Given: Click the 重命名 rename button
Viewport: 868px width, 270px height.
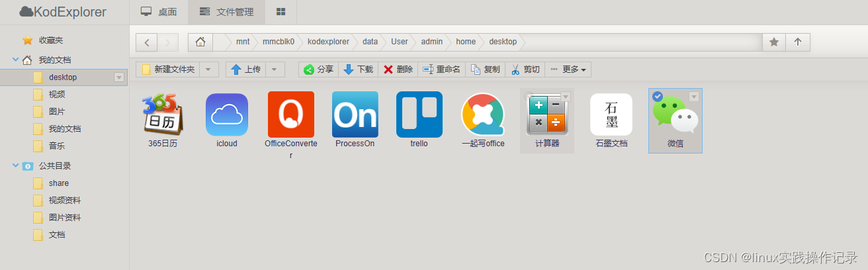Looking at the screenshot, I should tap(441, 69).
